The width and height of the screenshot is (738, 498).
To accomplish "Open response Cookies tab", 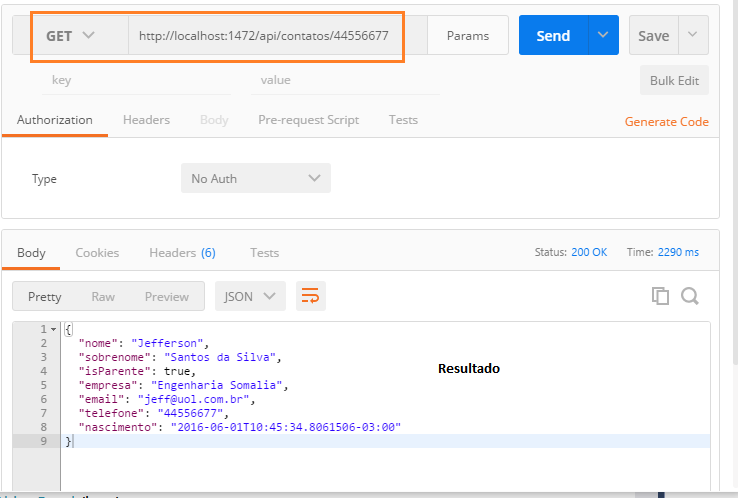I will (97, 253).
